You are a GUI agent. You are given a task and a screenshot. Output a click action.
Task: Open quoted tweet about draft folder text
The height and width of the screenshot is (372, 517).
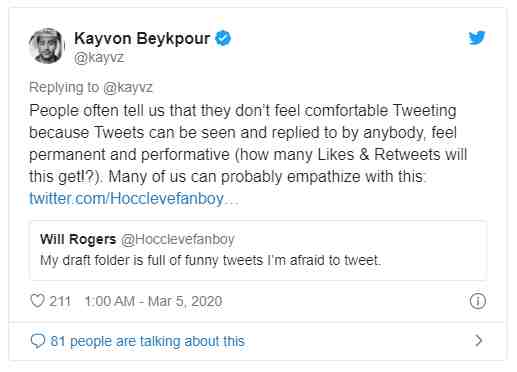210,260
